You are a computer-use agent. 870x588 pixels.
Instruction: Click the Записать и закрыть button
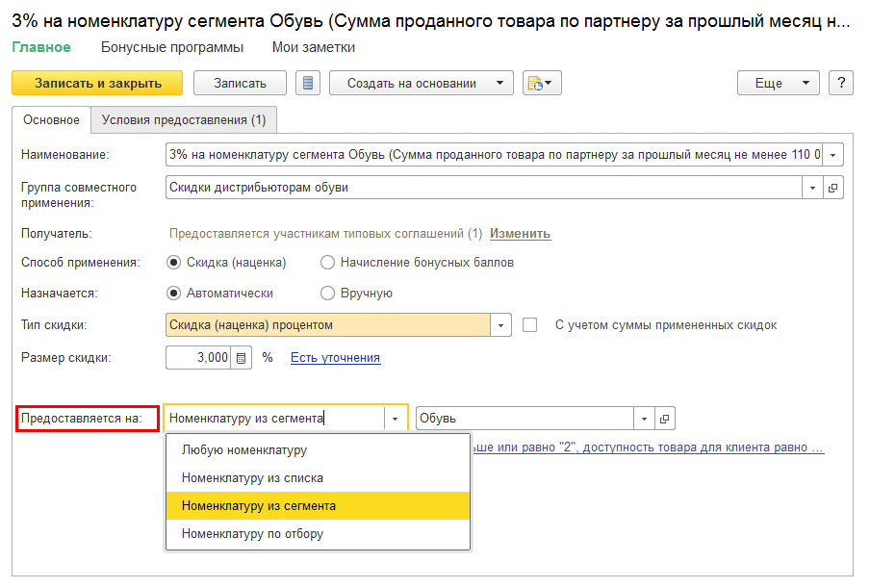coord(97,83)
